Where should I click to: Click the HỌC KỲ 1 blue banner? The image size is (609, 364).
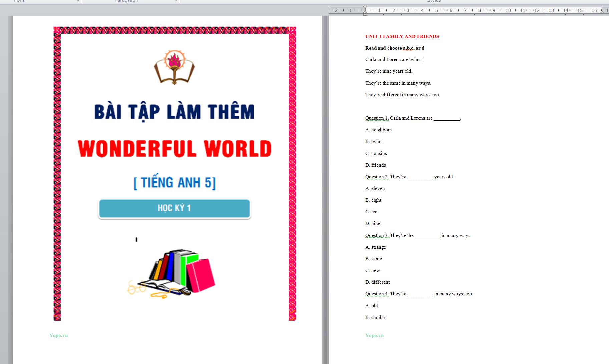click(175, 209)
